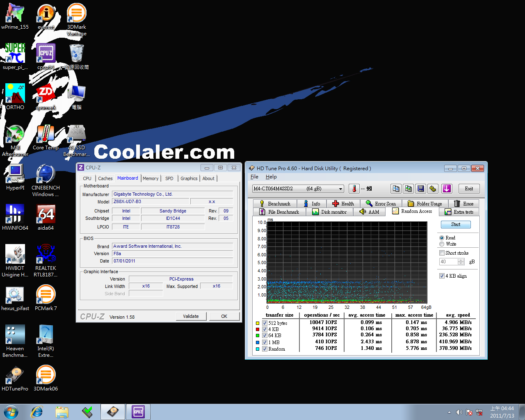525x420 pixels.
Task: Click the Exit button in HD Tune
Action: tap(469, 189)
